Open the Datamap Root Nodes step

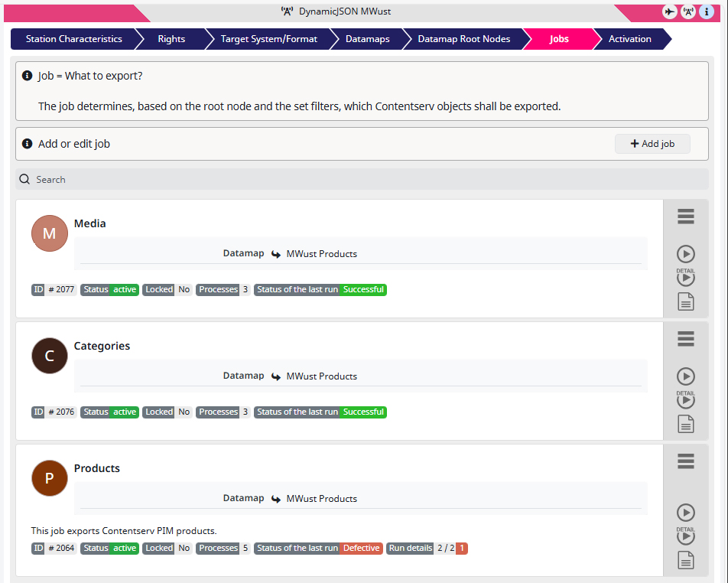(x=464, y=39)
